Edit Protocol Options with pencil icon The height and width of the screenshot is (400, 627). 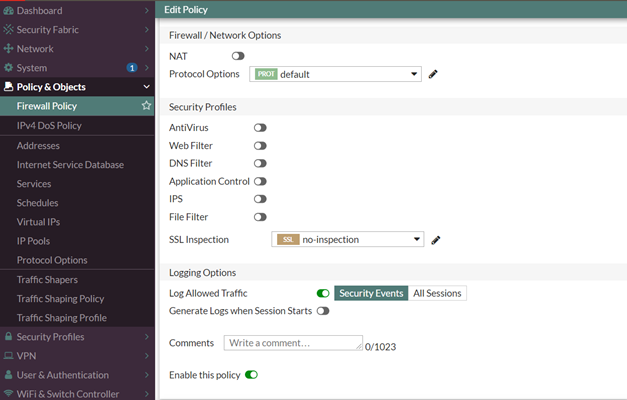pos(434,74)
